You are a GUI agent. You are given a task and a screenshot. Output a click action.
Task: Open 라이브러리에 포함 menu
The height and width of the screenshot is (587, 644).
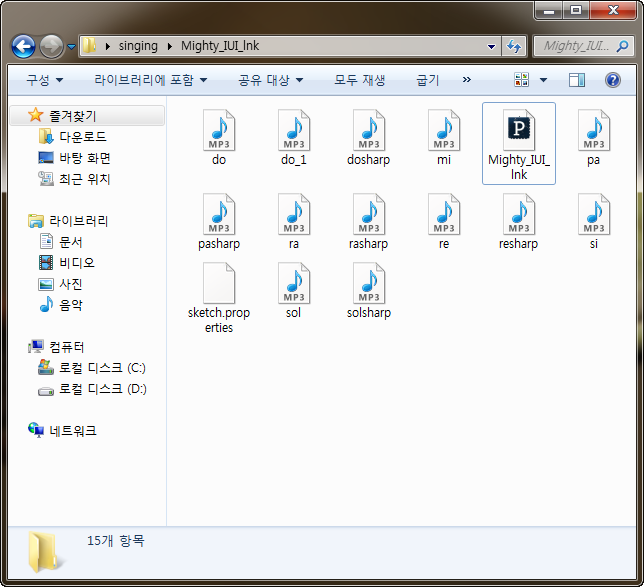(151, 80)
